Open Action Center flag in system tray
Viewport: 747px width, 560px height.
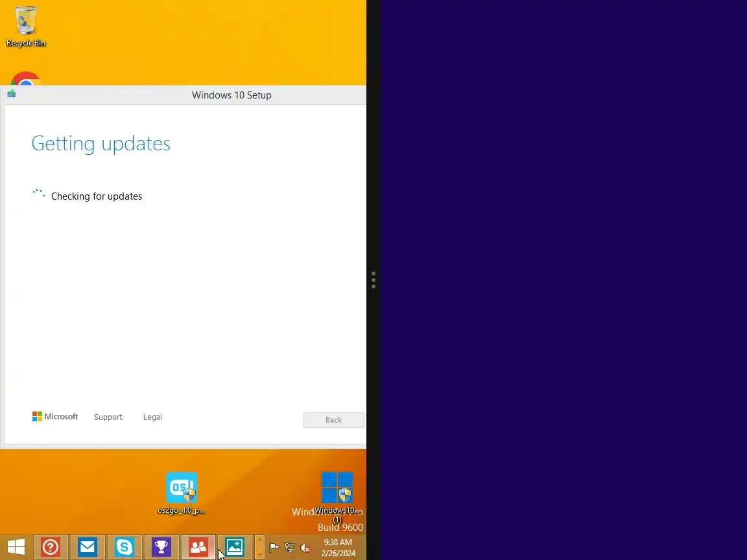tap(274, 548)
